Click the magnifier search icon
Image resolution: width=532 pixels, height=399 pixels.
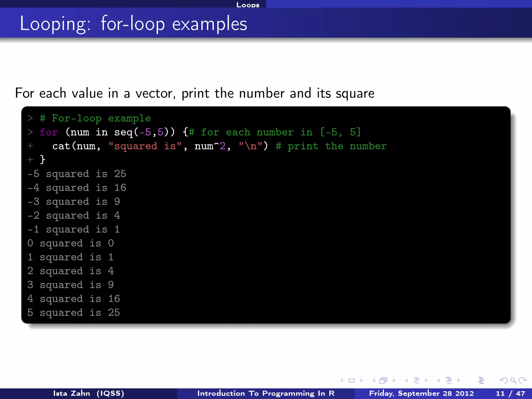click(513, 381)
